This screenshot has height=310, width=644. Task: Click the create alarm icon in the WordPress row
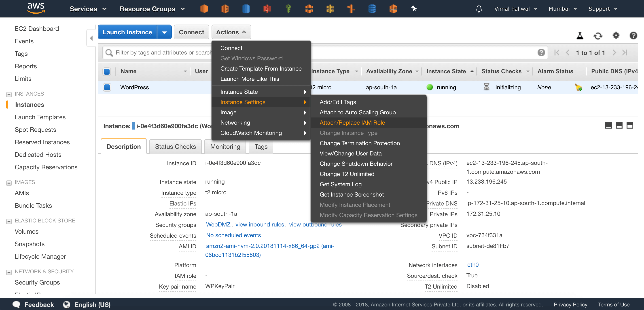(x=578, y=87)
